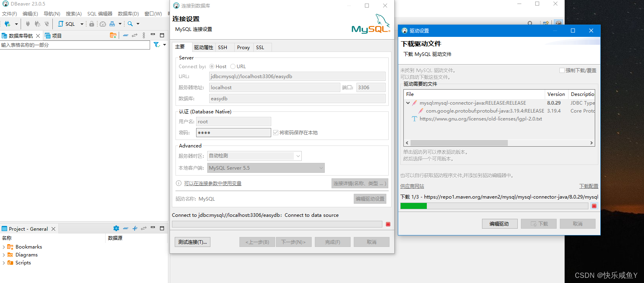Viewport: 644px width, 283px height.
Task: Open the MySQL Server 5.5 client dropdown
Action: [266, 168]
